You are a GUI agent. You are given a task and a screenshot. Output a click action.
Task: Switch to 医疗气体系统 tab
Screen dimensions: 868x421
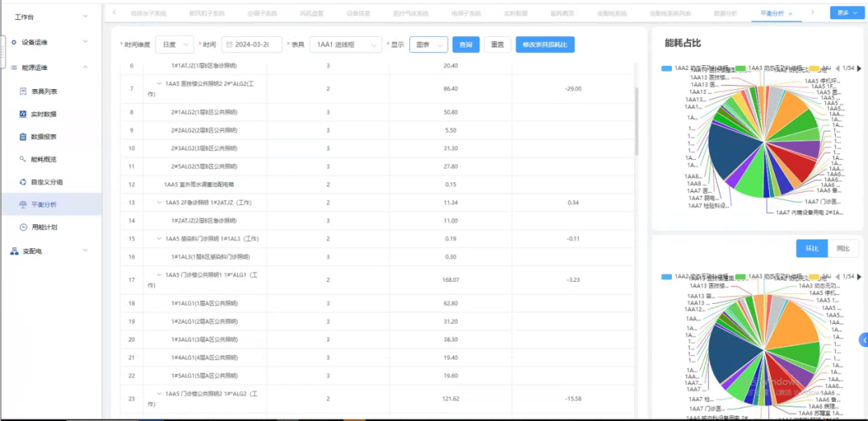(x=411, y=13)
